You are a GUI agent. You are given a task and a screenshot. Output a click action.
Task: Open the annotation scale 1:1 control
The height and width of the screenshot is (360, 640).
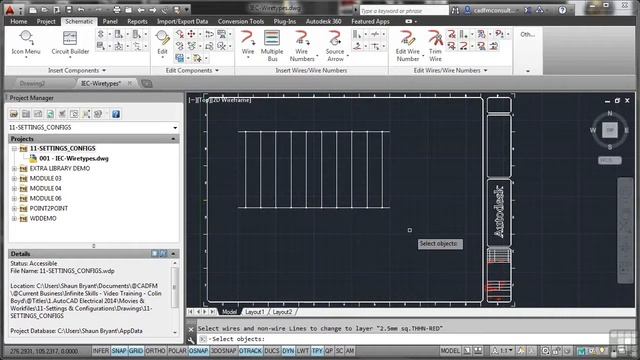click(x=503, y=351)
